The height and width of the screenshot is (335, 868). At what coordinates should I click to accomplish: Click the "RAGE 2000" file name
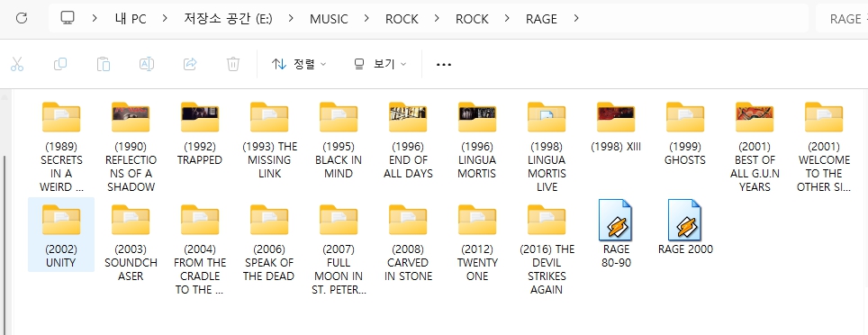[x=685, y=249]
